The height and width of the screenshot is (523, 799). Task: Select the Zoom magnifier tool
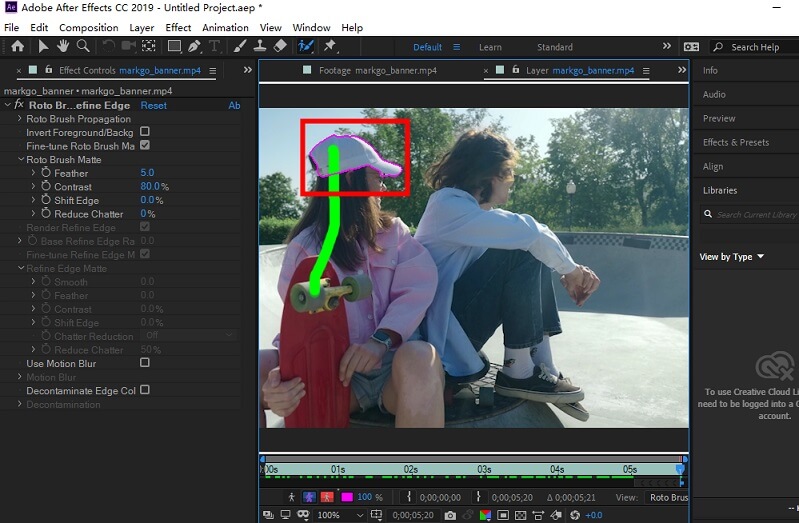(83, 46)
